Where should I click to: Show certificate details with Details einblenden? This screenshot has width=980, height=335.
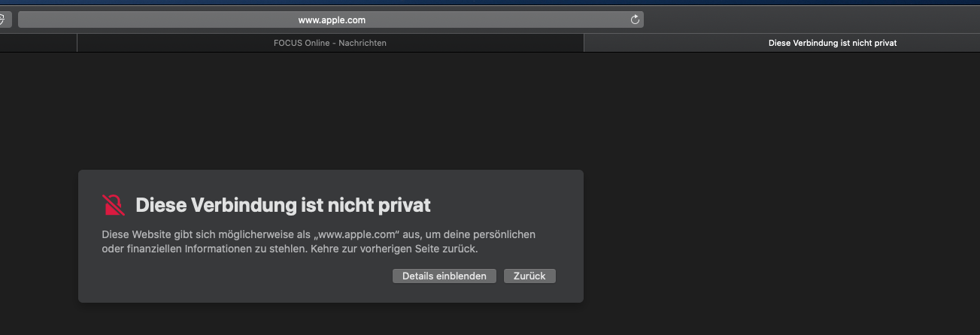pyautogui.click(x=444, y=276)
